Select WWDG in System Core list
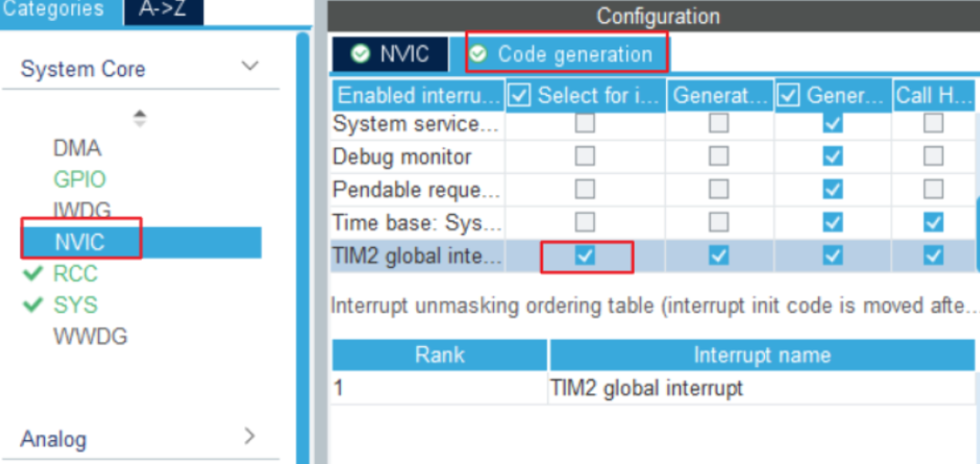Viewport: 980px width, 464px height. click(x=91, y=337)
